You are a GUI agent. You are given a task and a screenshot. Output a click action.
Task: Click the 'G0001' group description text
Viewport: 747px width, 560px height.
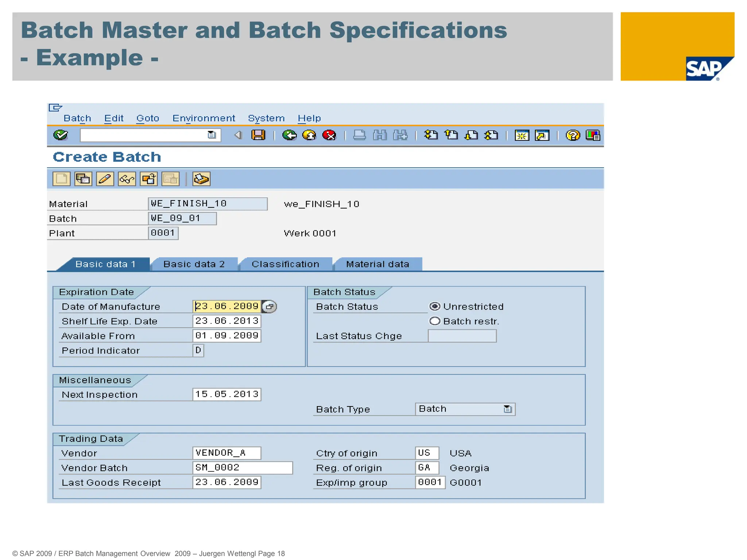pos(466,483)
